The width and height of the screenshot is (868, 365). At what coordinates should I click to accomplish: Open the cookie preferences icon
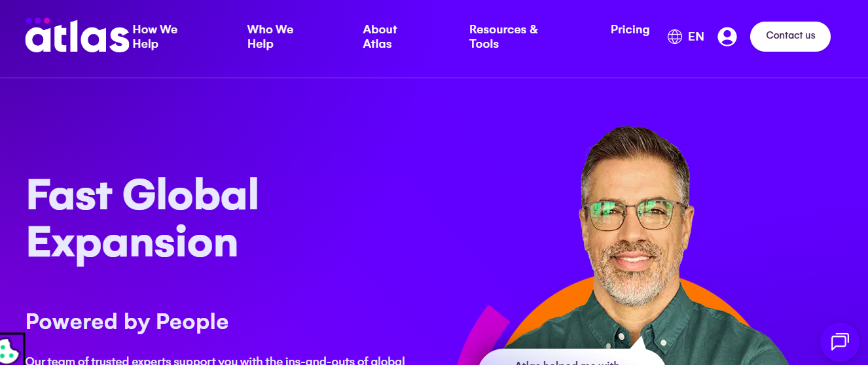click(10, 349)
